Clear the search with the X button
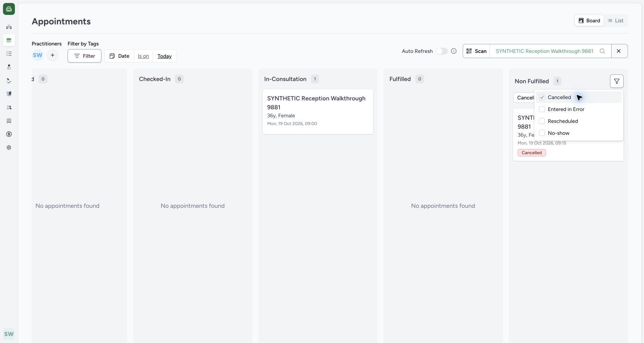This screenshot has width=644, height=343. tap(619, 51)
